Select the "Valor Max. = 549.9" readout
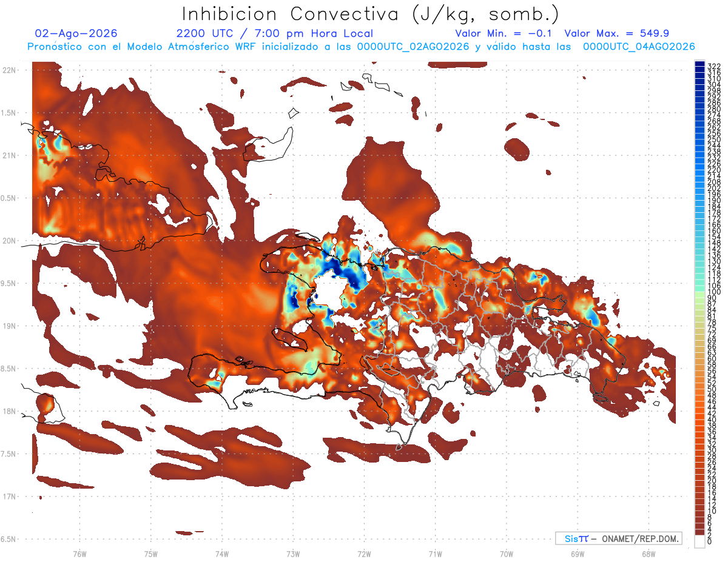This screenshot has height=562, width=728. point(617,33)
